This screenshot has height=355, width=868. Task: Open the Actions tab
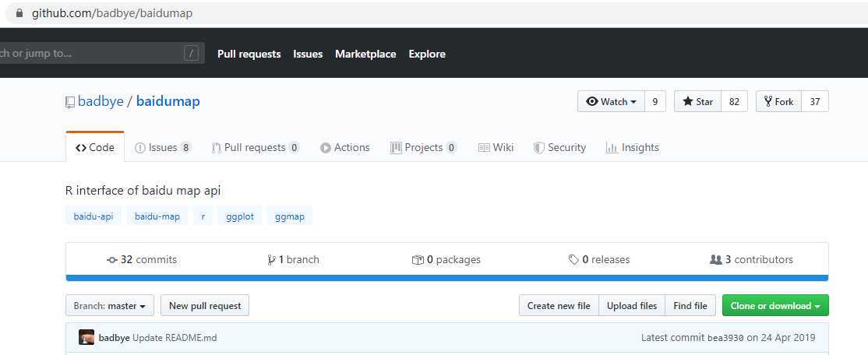pos(344,148)
